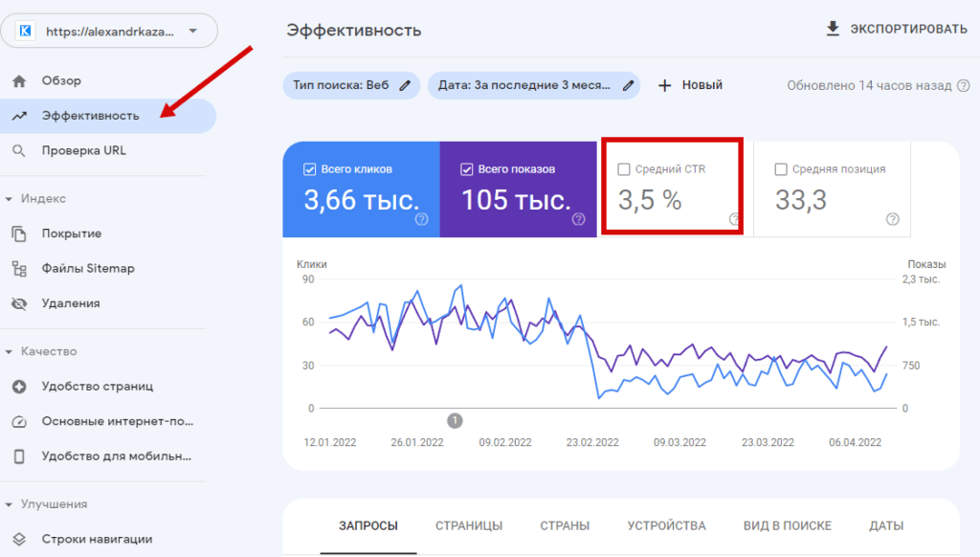980x557 pixels.
Task: Open the Удаления menu item
Action: 71,303
